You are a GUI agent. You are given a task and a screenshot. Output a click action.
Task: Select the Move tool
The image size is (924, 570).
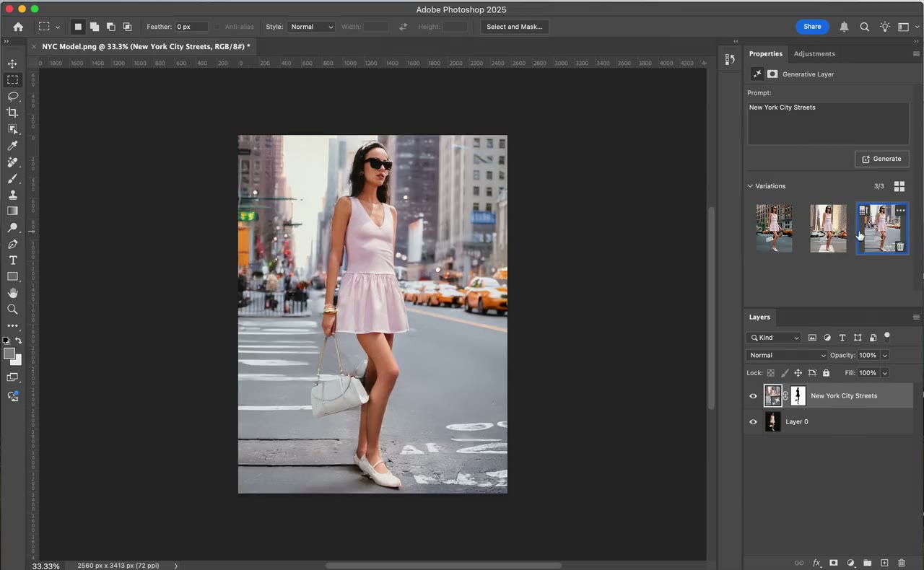pos(12,63)
